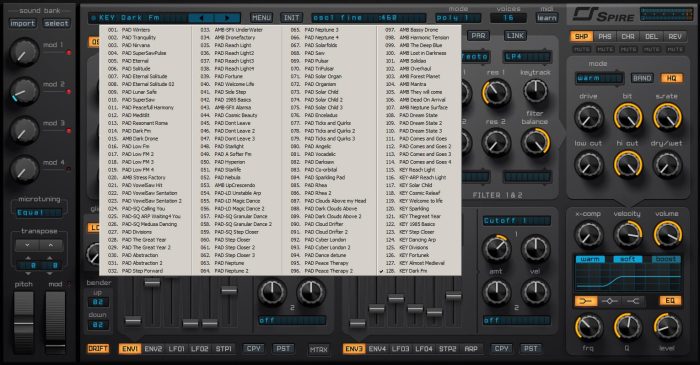Click the hi cut knob
The width and height of the screenshot is (700, 365).
(x=628, y=164)
